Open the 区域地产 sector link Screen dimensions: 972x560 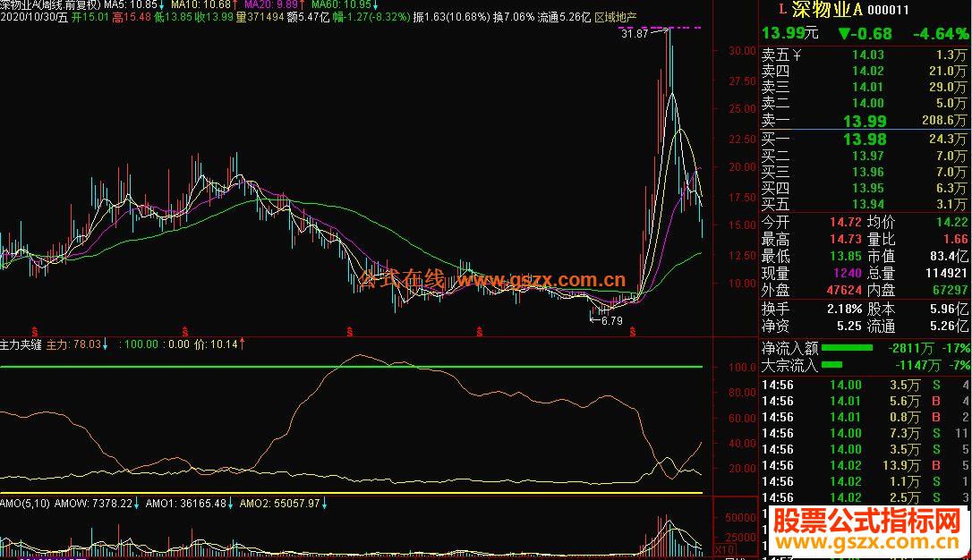coord(615,17)
